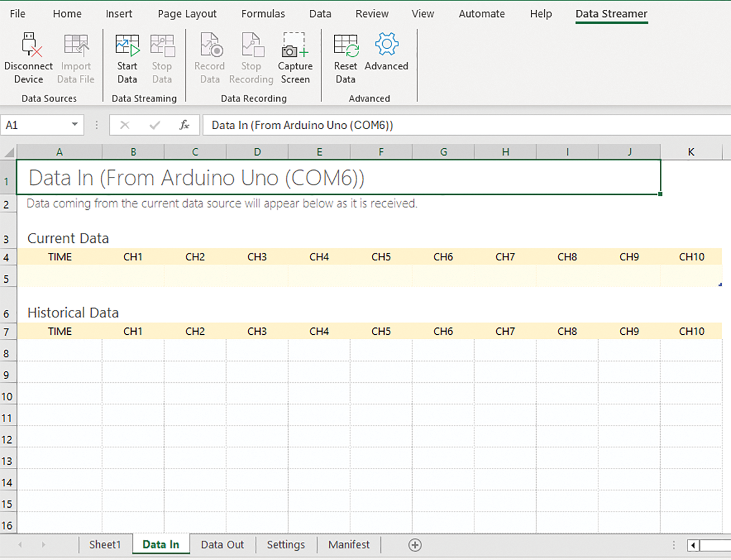Switch to the Data Out worksheet tab
This screenshot has width=731, height=560.
pyautogui.click(x=222, y=544)
